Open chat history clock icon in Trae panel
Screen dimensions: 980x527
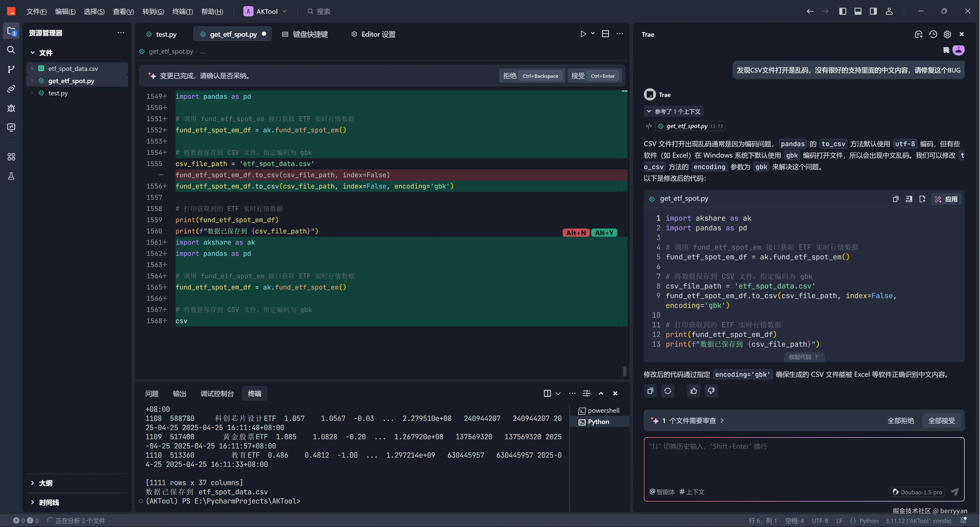[933, 34]
